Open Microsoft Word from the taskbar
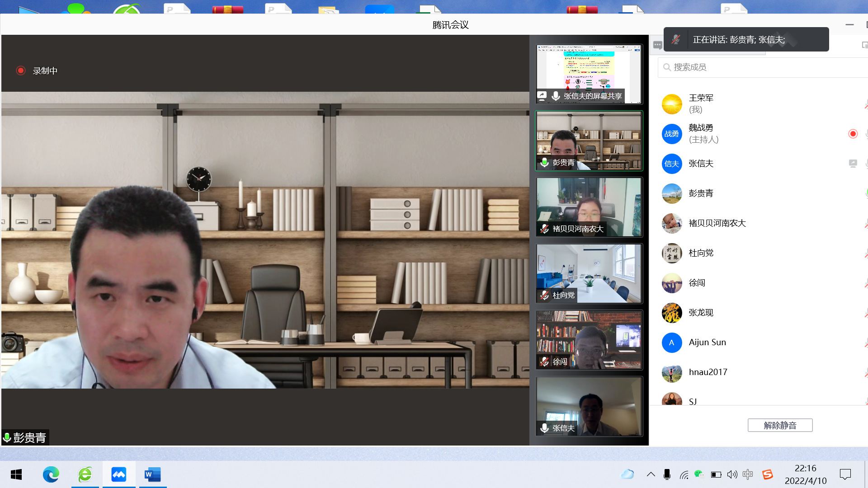868x488 pixels. (152, 474)
